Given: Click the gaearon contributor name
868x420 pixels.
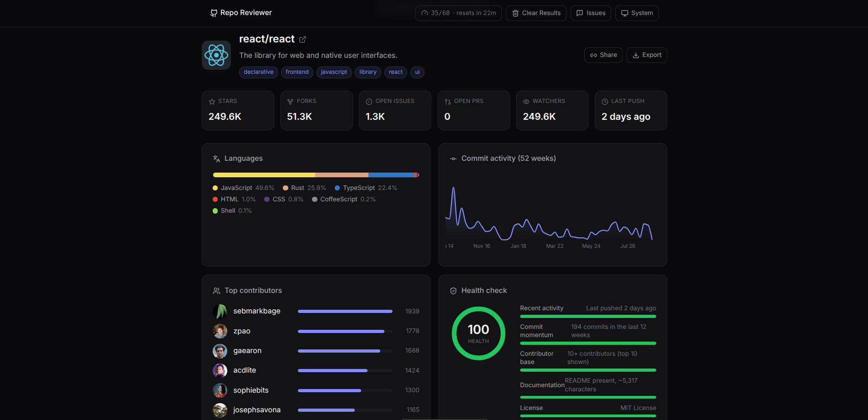Looking at the screenshot, I should pyautogui.click(x=247, y=351).
